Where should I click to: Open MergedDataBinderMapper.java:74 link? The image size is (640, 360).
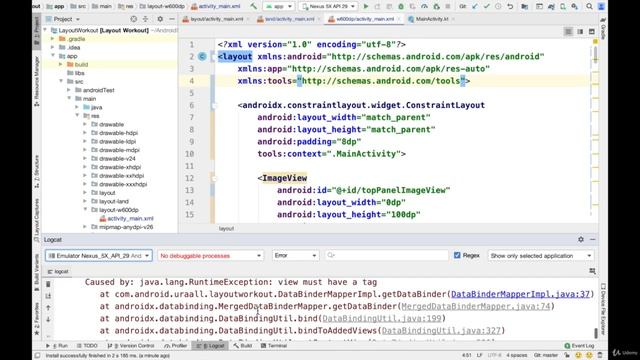pyautogui.click(x=476, y=306)
